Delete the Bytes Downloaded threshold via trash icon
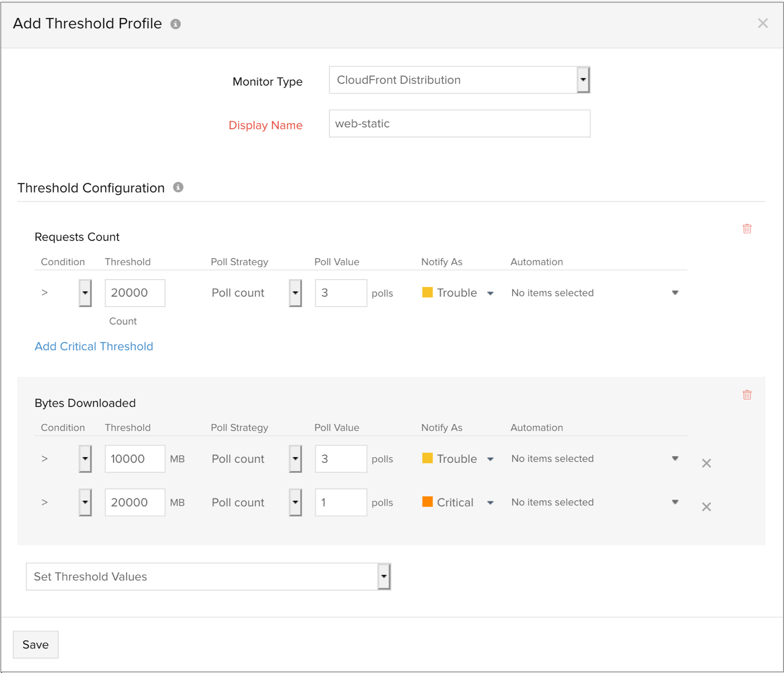 pyautogui.click(x=746, y=394)
